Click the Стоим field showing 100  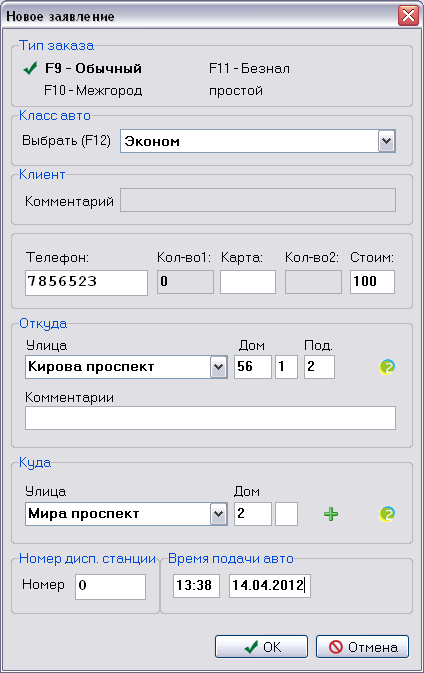pos(372,282)
